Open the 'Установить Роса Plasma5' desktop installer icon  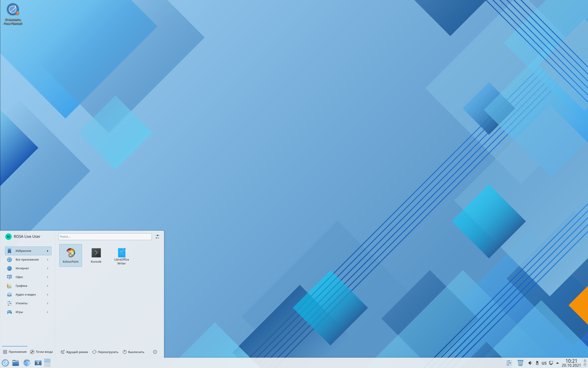click(x=13, y=14)
